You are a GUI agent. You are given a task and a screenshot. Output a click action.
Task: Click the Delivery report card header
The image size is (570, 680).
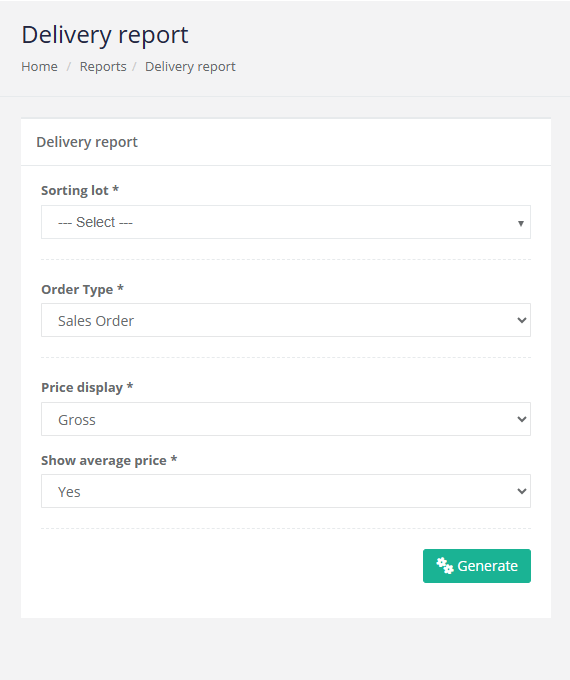tap(87, 142)
